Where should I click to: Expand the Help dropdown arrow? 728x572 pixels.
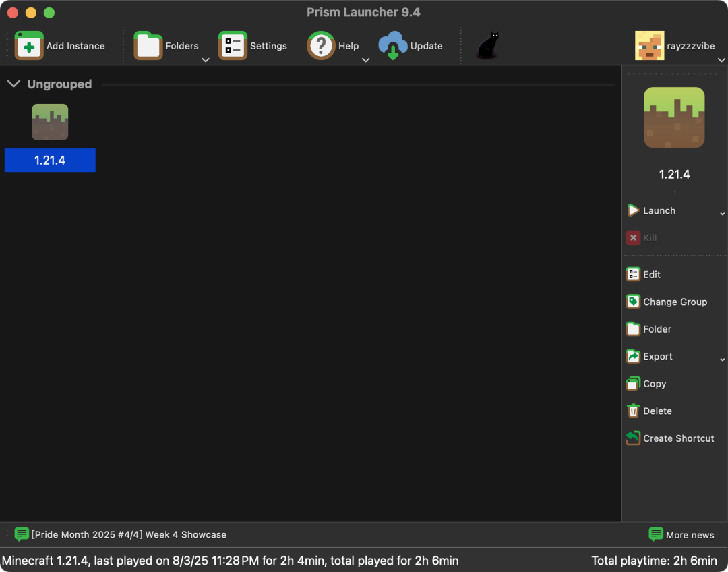(366, 60)
